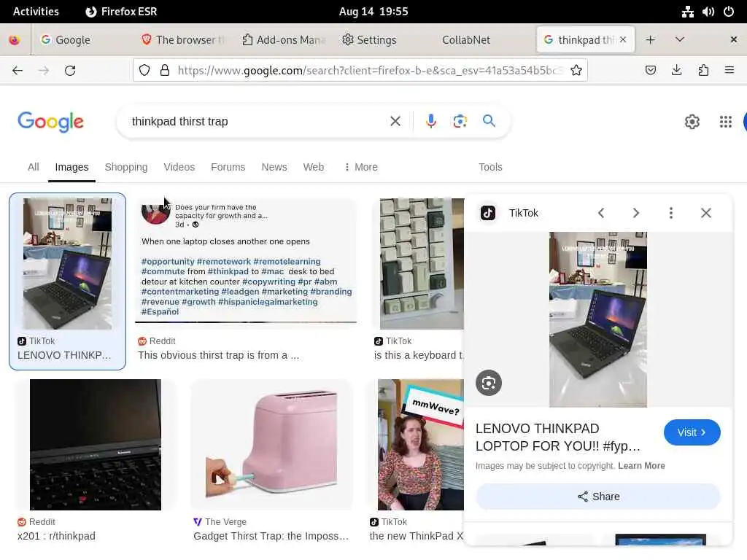This screenshot has height=560, width=747.
Task: Clear the search query with X
Action: (x=395, y=122)
